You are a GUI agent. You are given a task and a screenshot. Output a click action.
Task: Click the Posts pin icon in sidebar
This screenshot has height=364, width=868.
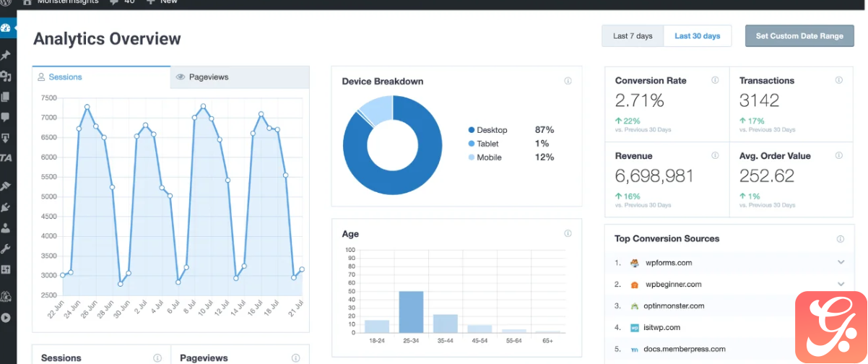[x=6, y=55]
